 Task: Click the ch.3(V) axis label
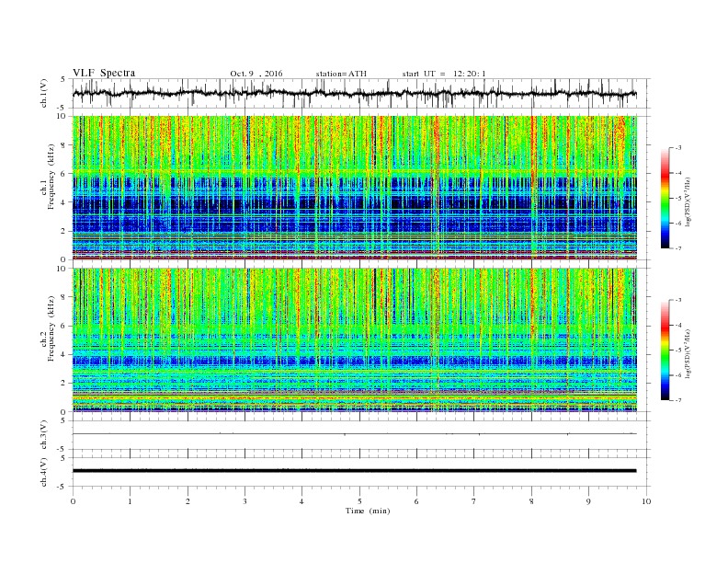tap(43, 435)
